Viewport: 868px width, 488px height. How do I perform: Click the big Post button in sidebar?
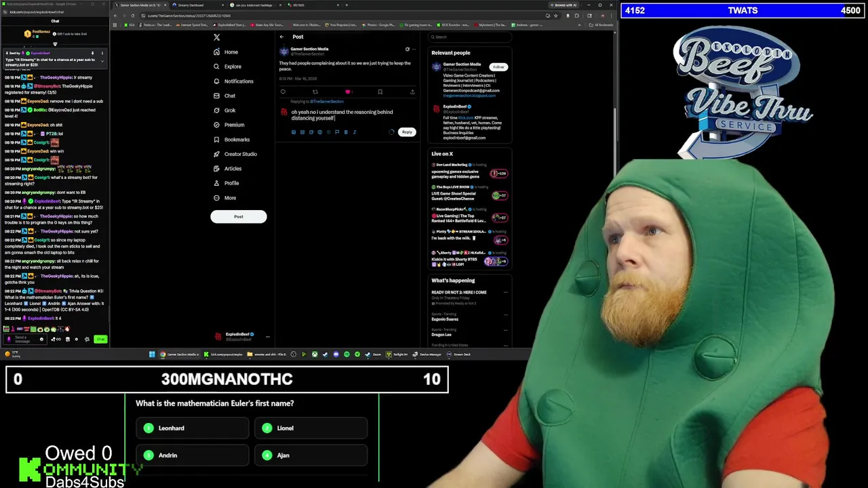tap(238, 217)
